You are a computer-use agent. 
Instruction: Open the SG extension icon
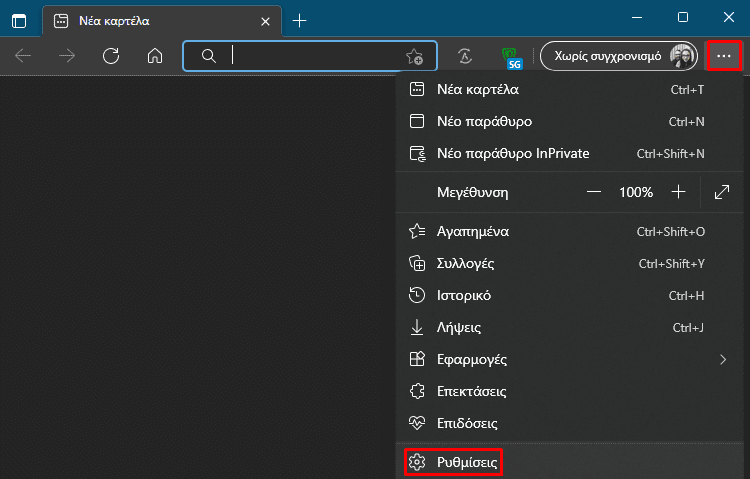tap(512, 58)
